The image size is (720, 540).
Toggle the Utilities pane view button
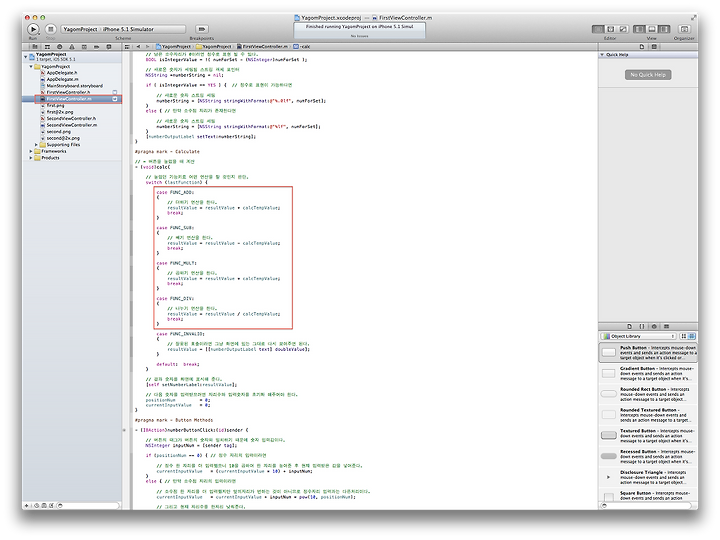664,29
